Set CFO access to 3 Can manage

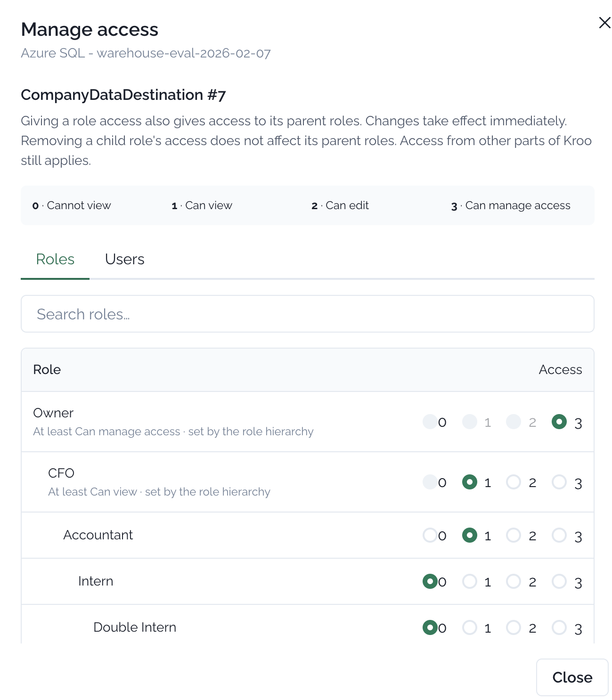(x=559, y=482)
